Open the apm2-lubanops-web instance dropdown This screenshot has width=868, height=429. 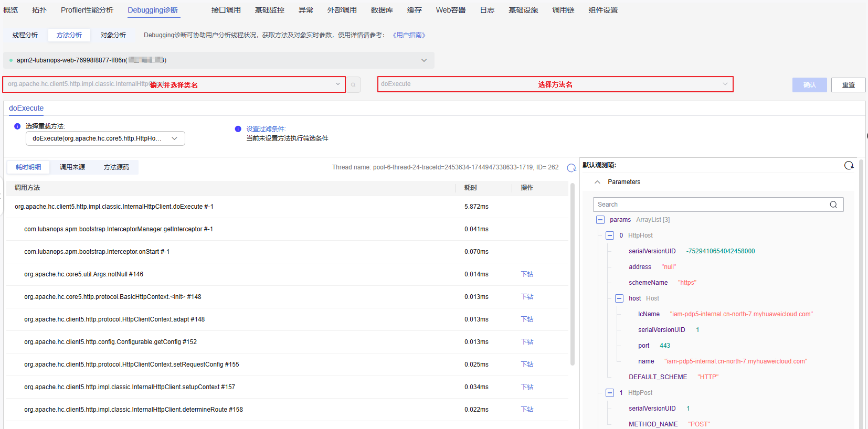coord(219,60)
